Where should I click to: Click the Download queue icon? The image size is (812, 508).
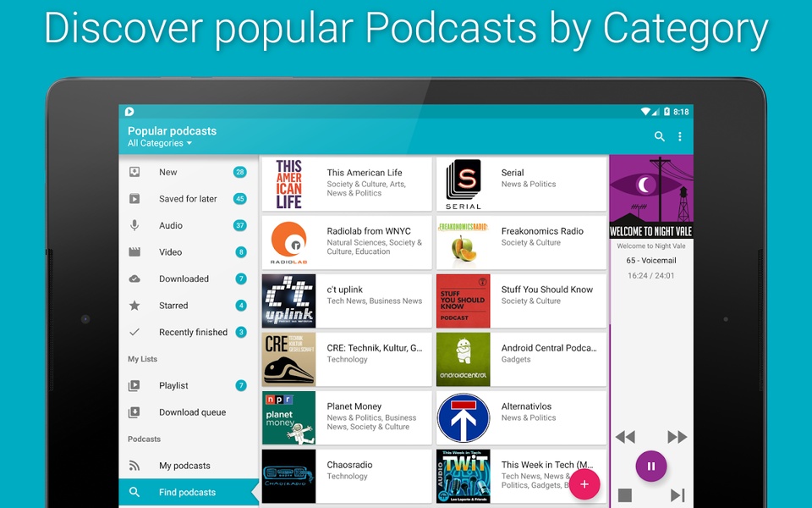(x=134, y=412)
